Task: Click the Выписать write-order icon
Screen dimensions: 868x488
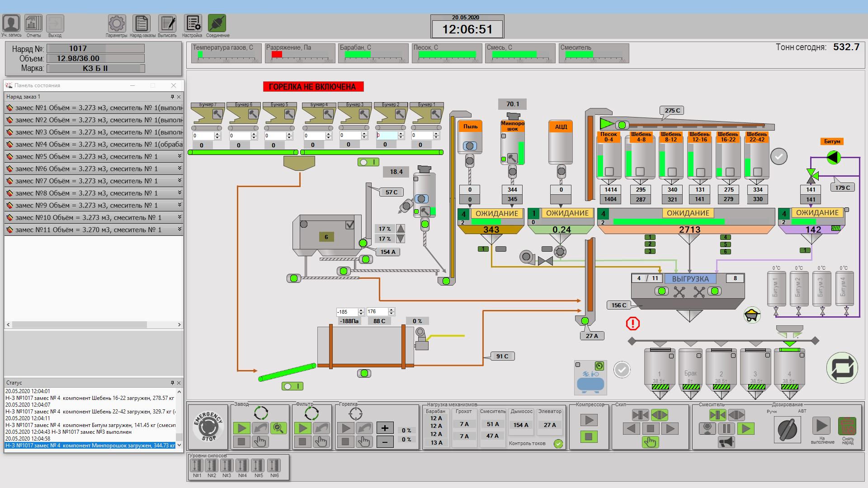Action: [167, 23]
